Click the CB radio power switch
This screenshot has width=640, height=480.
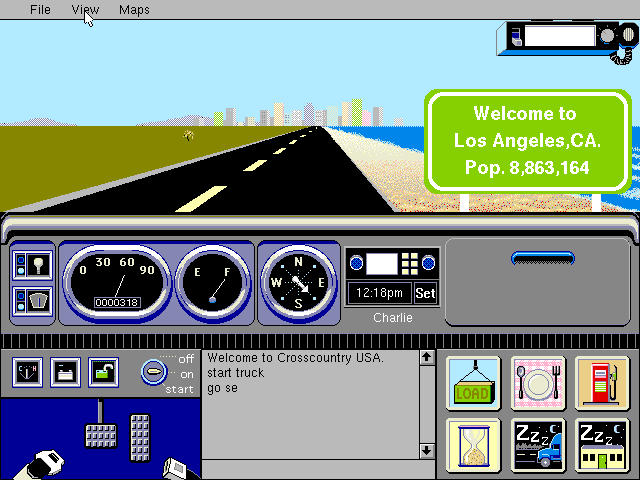click(x=517, y=37)
